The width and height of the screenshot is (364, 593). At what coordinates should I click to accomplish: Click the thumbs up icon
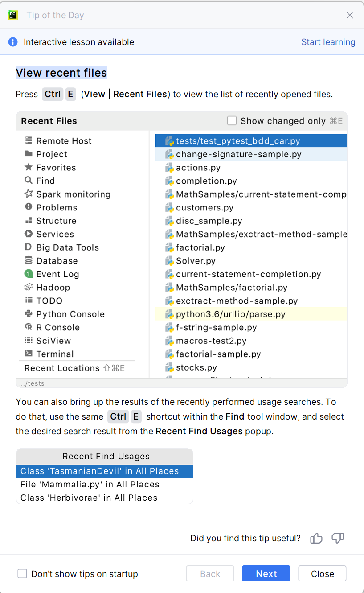316,538
